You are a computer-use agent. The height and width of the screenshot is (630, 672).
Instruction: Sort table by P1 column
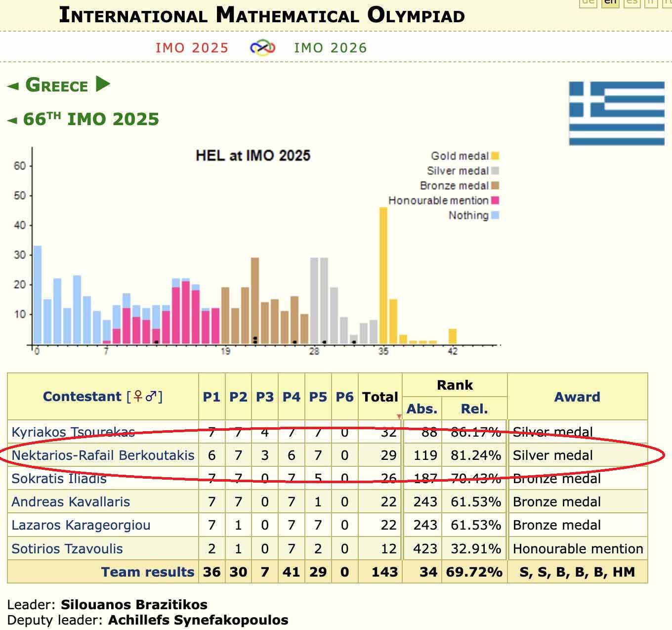pos(211,397)
